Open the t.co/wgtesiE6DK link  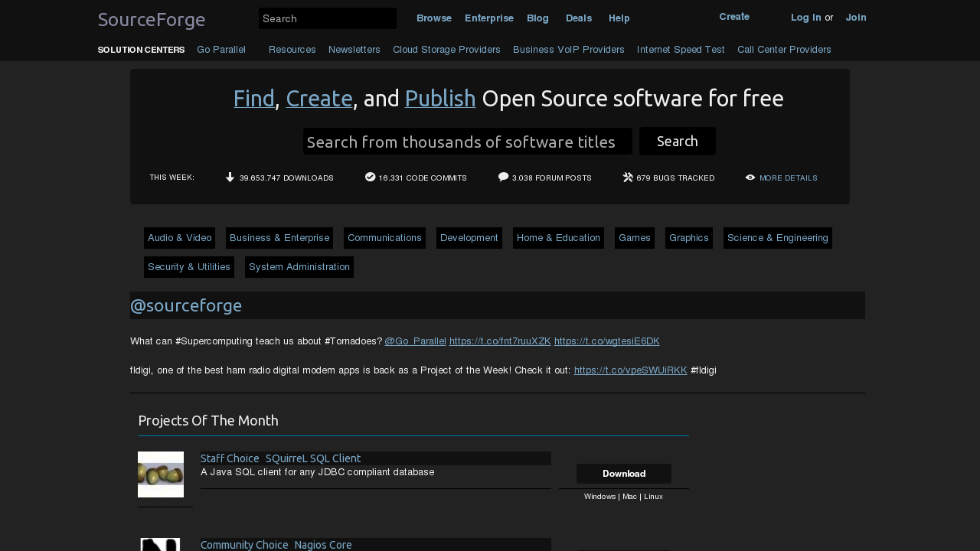[607, 341]
